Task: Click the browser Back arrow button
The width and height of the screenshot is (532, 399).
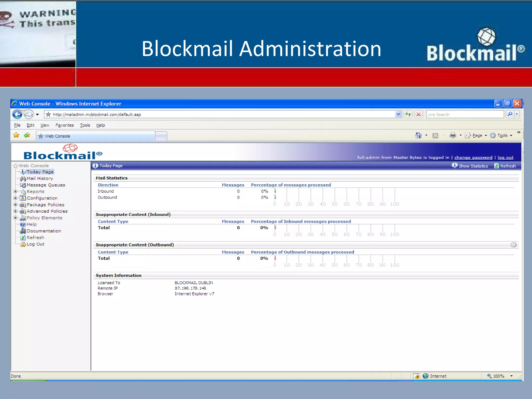Action: click(17, 114)
